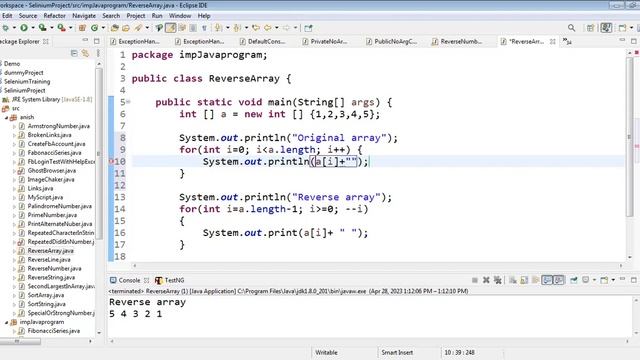Switch to the TestNG view tab
Viewport: 640px width, 360px height.
pos(169,280)
